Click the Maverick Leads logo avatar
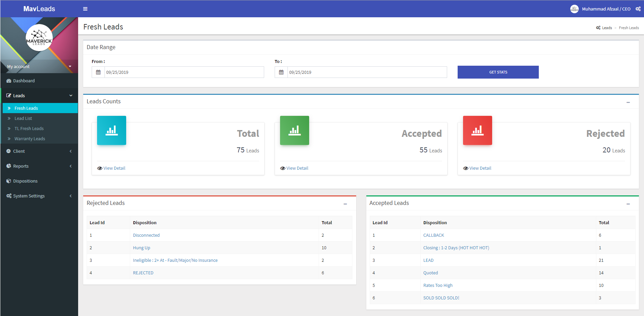 pyautogui.click(x=39, y=38)
